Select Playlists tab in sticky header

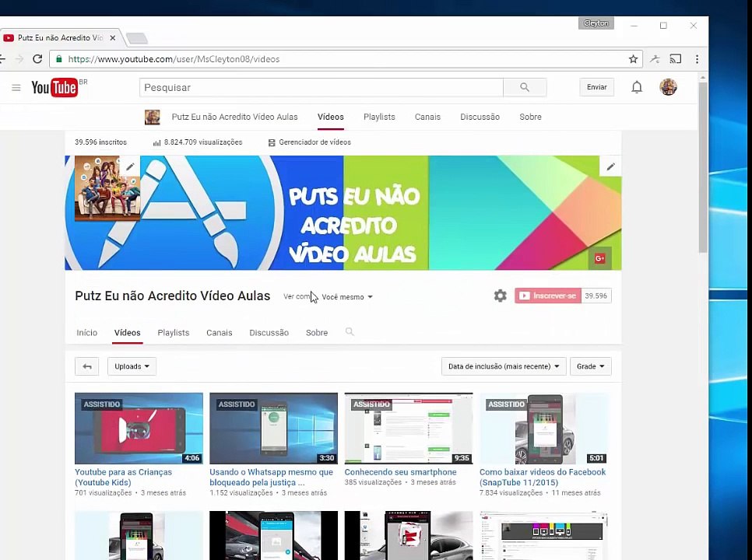click(379, 117)
